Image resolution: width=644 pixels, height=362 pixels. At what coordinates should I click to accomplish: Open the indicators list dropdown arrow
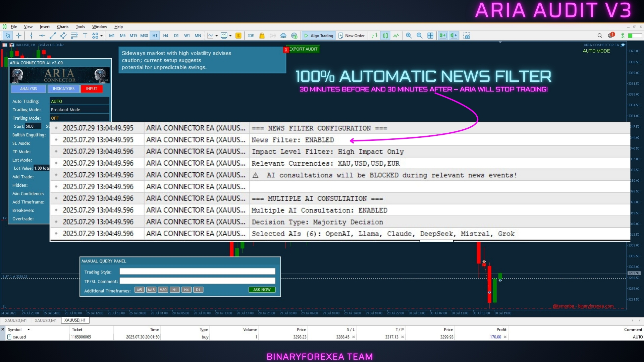230,36
